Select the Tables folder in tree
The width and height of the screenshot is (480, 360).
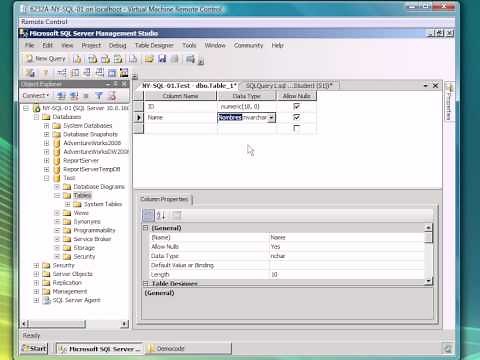83,195
